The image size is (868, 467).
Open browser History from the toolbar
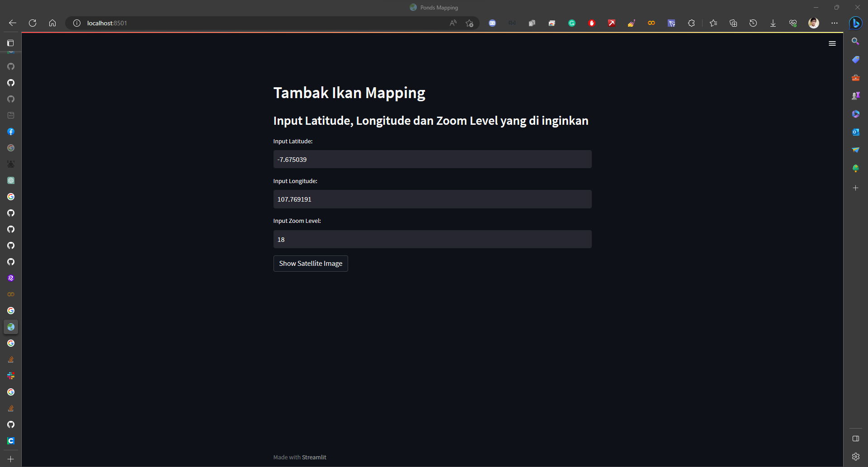[x=753, y=23]
